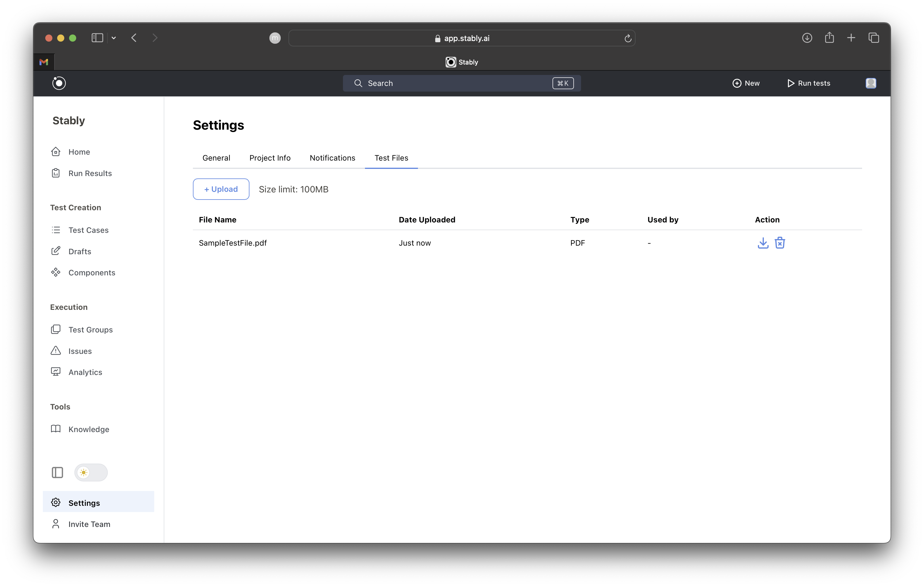Expand Safari sidebar dropdown chevron
The width and height of the screenshot is (924, 587).
click(x=114, y=38)
